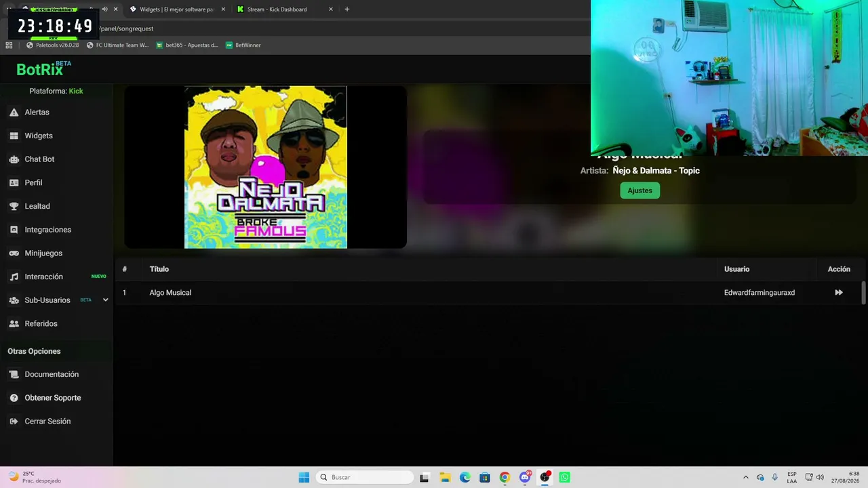The height and width of the screenshot is (488, 868).
Task: Skip Algo Musical with the fast-forward icon
Action: (x=839, y=293)
